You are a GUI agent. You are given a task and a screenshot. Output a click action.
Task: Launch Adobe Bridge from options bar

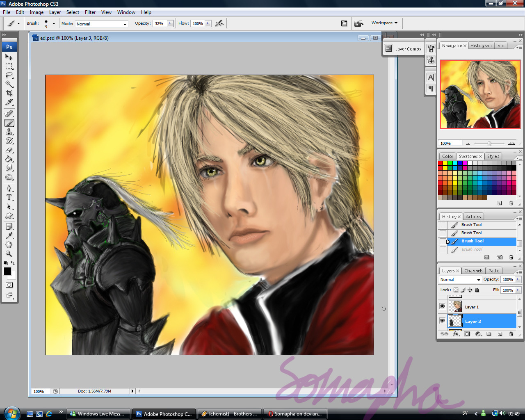(359, 23)
